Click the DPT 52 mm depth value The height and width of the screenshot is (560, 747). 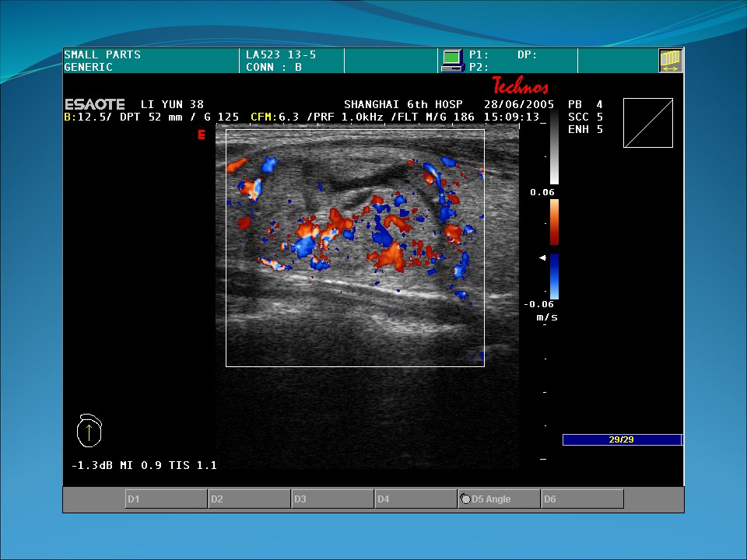tap(151, 117)
